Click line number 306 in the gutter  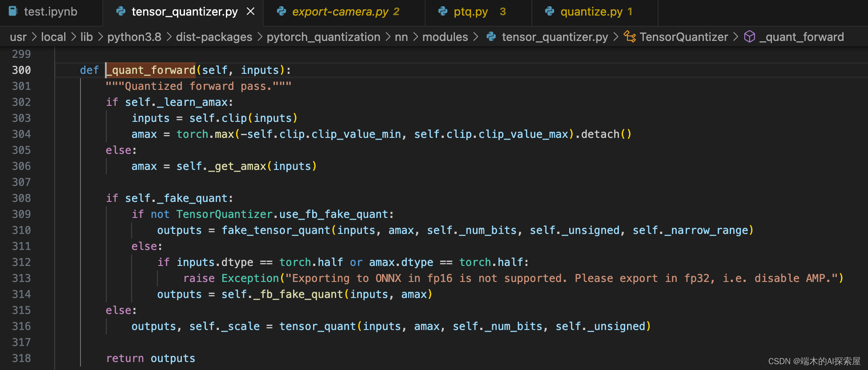(x=21, y=166)
